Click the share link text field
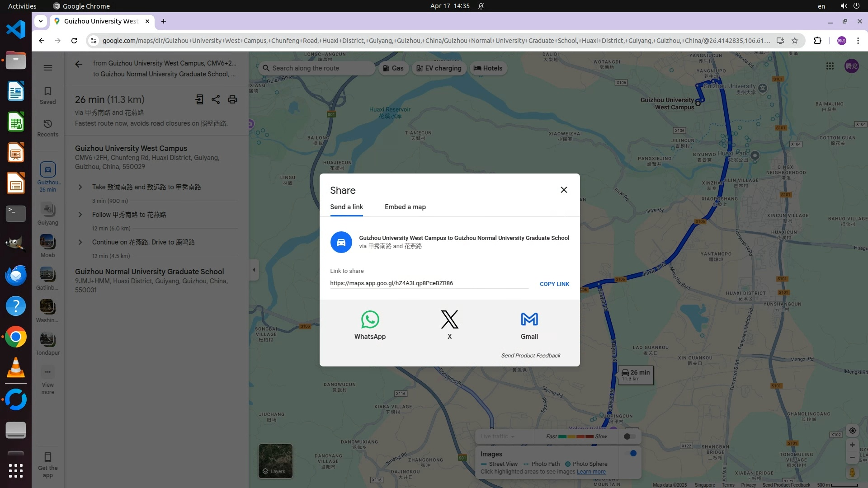Image resolution: width=868 pixels, height=488 pixels. (429, 283)
